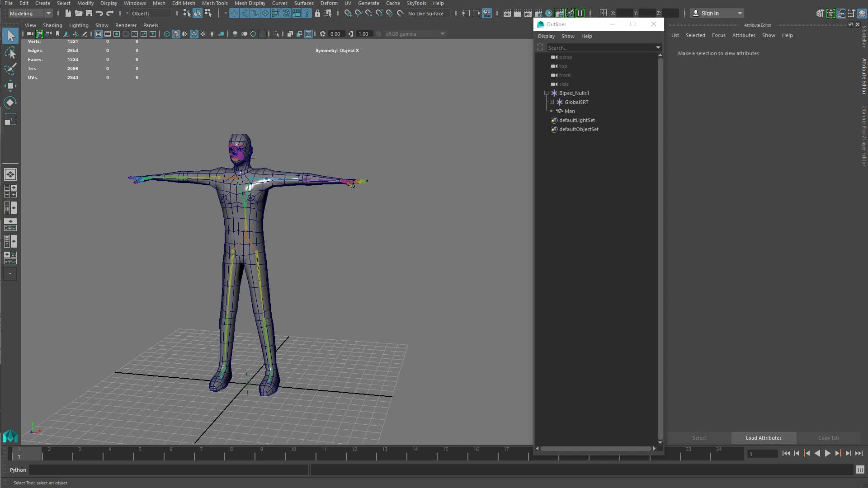Redo the last action
Image resolution: width=868 pixels, height=488 pixels.
pos(110,13)
